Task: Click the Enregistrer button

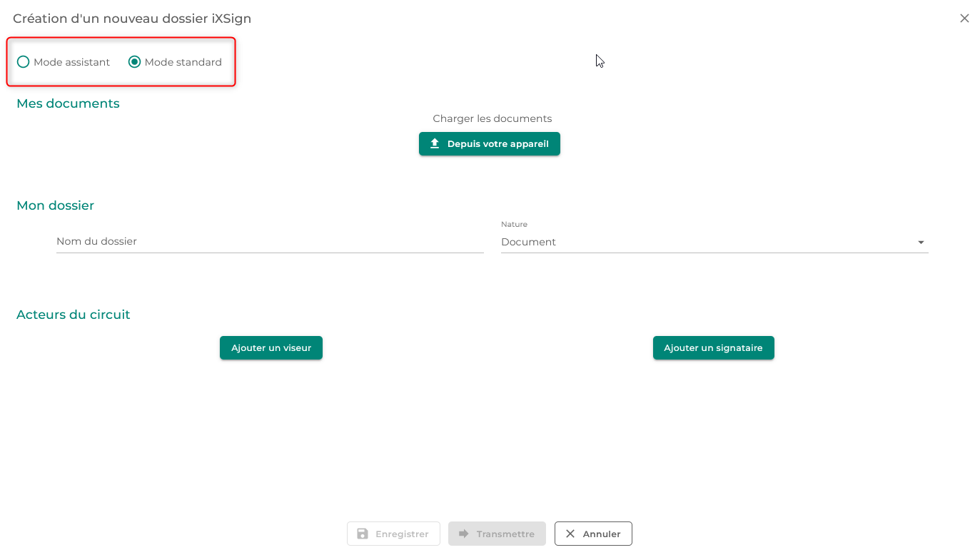Action: [x=393, y=534]
